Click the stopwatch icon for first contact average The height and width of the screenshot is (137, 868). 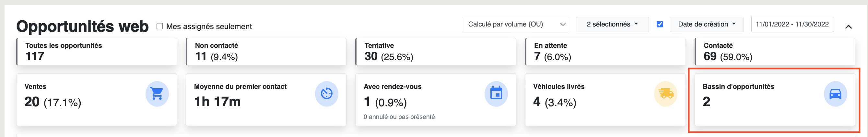[x=326, y=94]
